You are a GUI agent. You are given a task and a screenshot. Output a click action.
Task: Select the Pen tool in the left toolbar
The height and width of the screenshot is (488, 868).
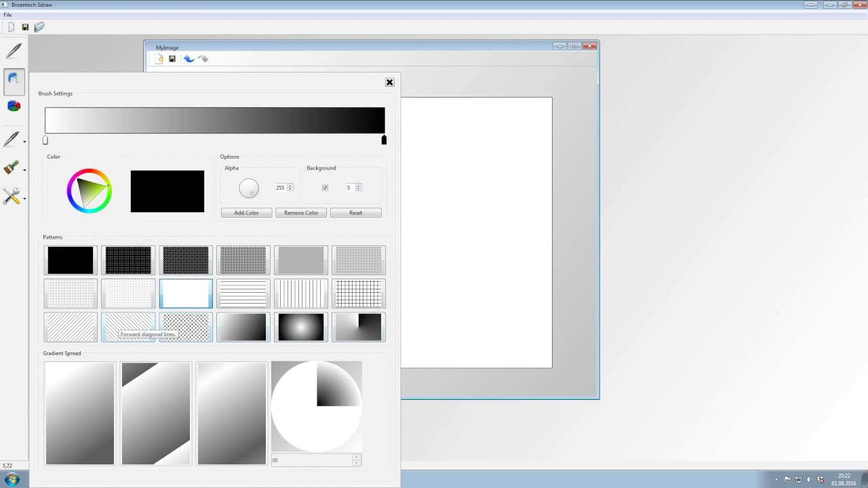(13, 51)
